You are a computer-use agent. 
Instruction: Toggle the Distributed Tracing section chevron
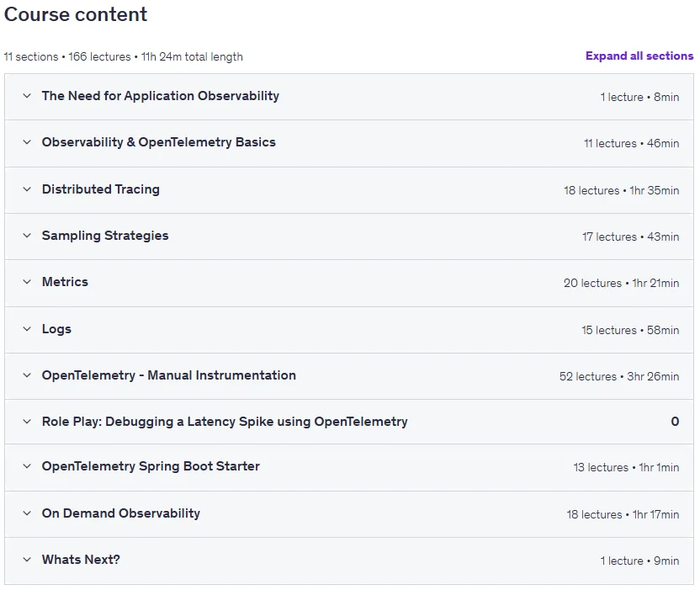pos(27,189)
